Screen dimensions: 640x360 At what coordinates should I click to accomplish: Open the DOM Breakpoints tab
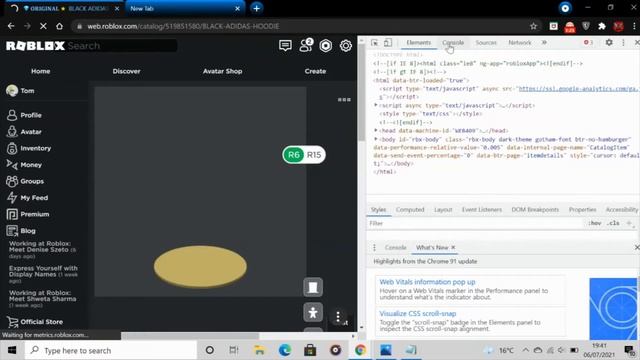535,209
